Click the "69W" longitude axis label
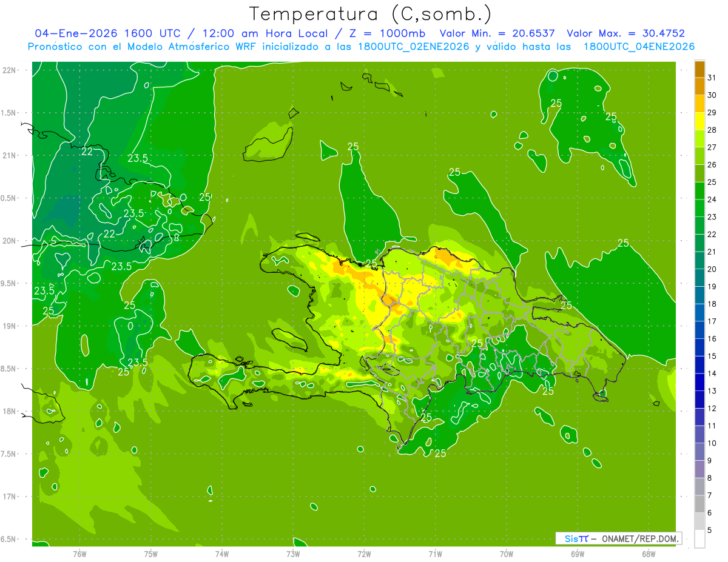Image resolution: width=728 pixels, height=562 pixels. (x=578, y=554)
